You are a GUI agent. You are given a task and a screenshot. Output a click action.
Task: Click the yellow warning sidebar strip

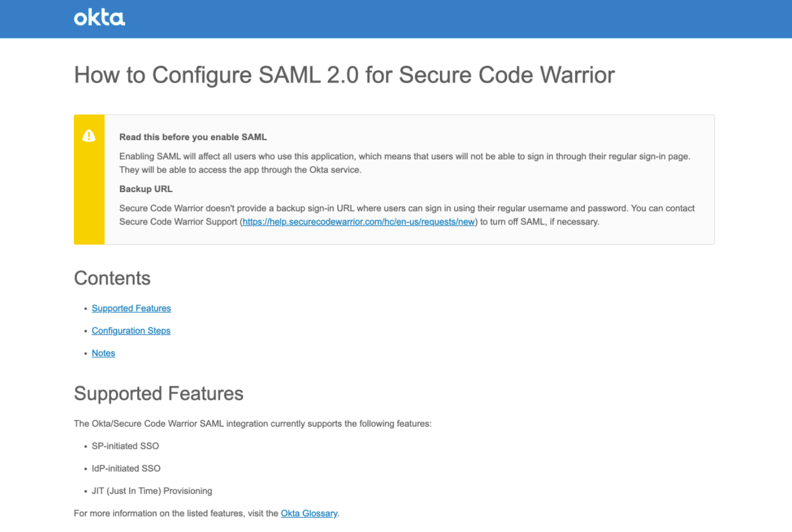click(x=89, y=179)
